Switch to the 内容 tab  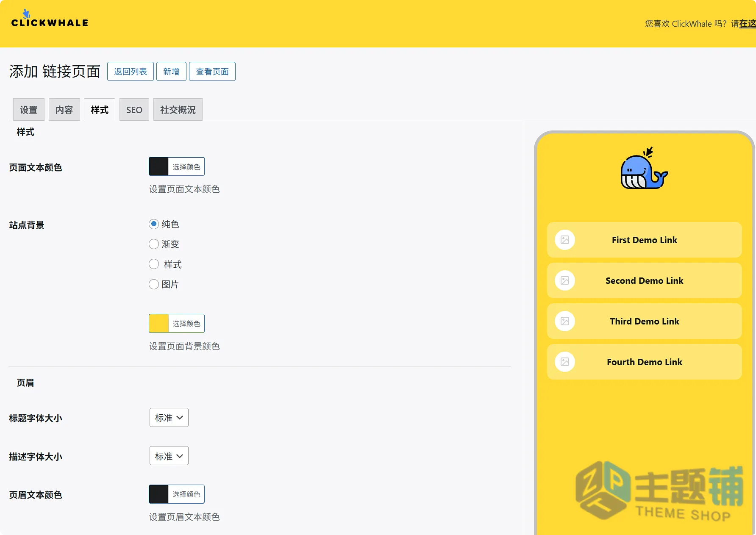click(x=64, y=110)
